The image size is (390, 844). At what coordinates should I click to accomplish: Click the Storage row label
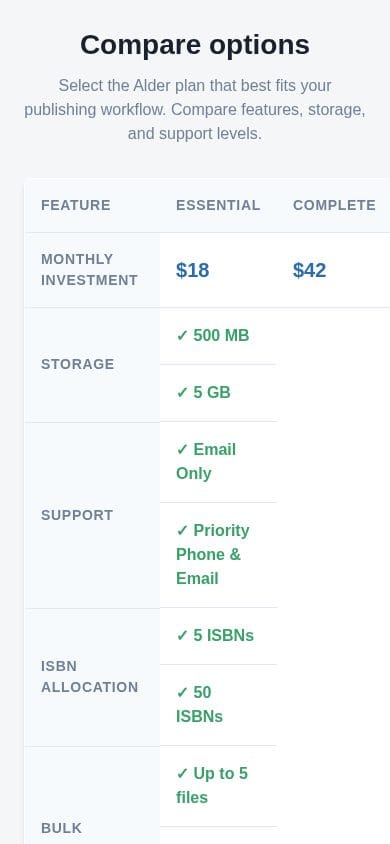pyautogui.click(x=77, y=364)
